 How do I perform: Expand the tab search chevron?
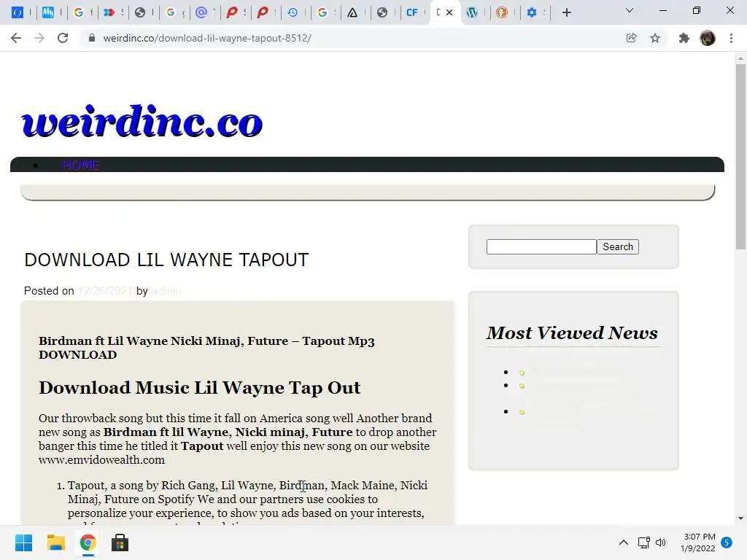pyautogui.click(x=630, y=10)
